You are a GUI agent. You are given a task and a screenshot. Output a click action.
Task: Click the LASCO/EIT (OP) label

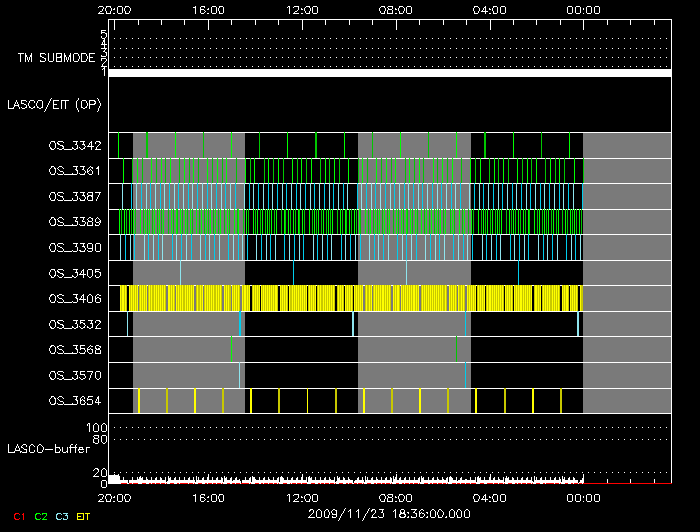click(x=54, y=104)
